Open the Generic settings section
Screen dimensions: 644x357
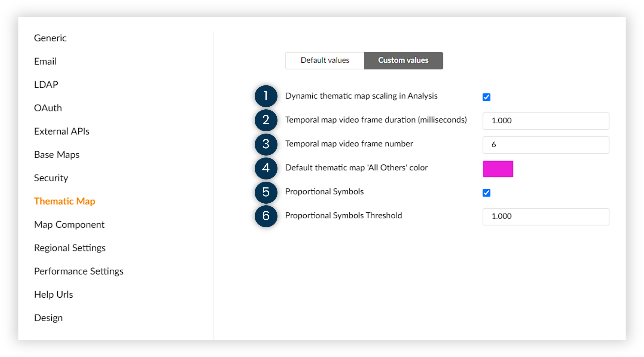coord(50,38)
